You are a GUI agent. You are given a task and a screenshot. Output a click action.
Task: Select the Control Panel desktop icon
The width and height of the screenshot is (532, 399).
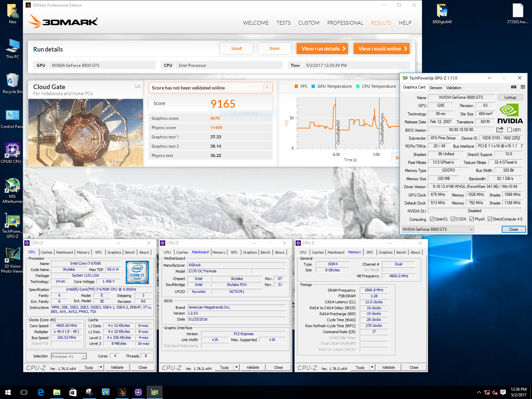pos(13,119)
